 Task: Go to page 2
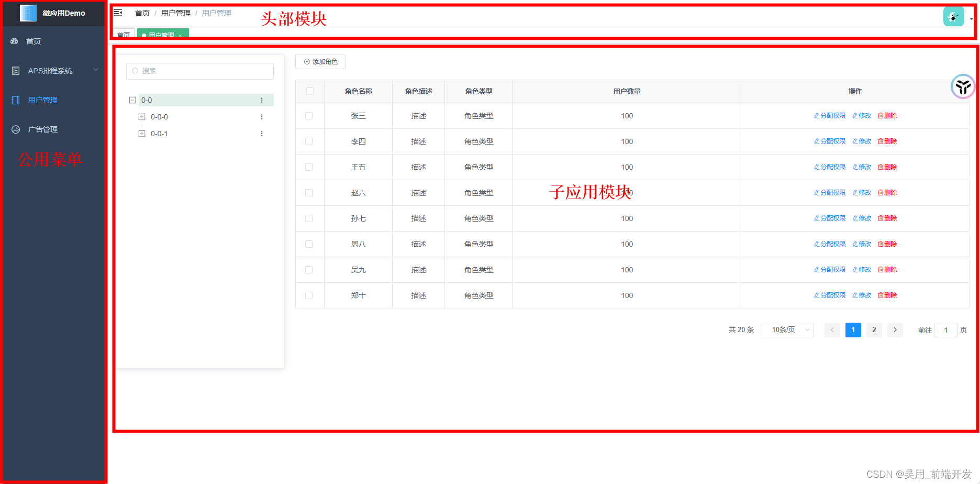[874, 330]
